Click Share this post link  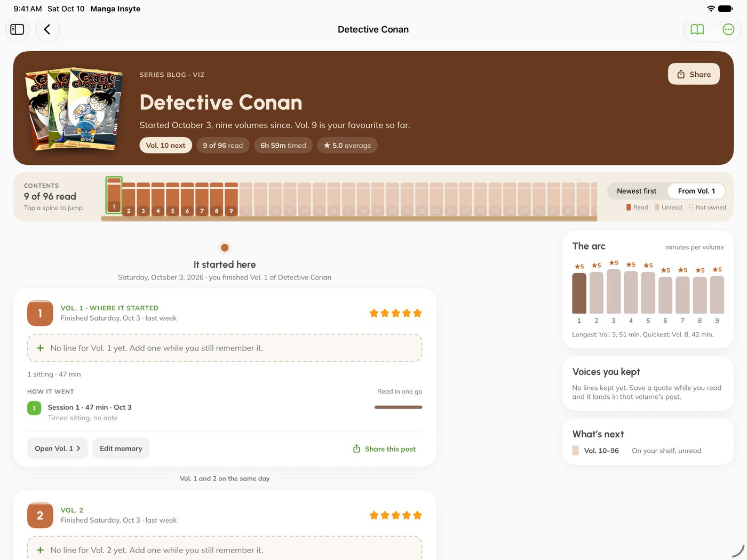(384, 449)
